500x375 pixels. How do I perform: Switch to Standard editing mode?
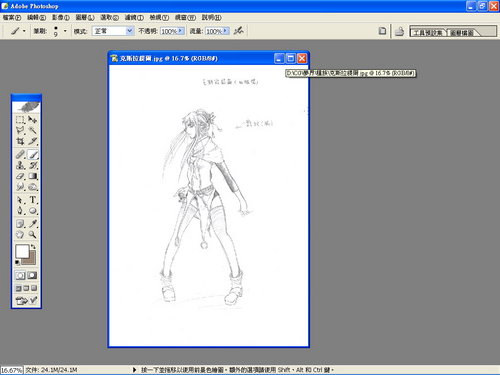[20, 275]
